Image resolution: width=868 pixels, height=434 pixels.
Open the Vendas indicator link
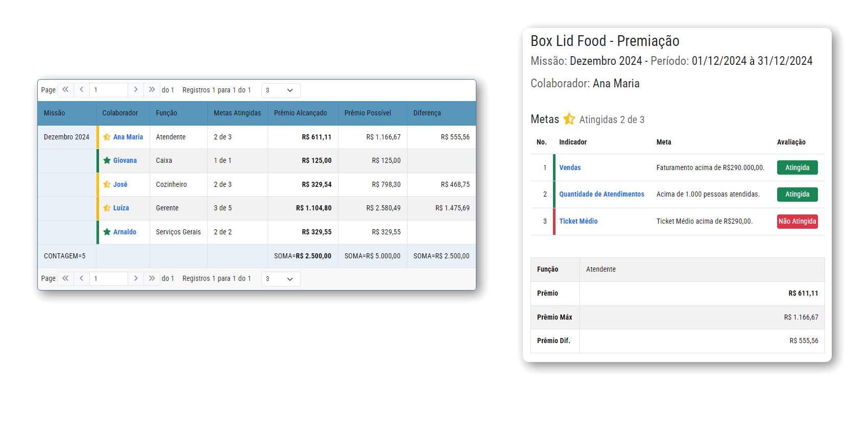pos(570,167)
